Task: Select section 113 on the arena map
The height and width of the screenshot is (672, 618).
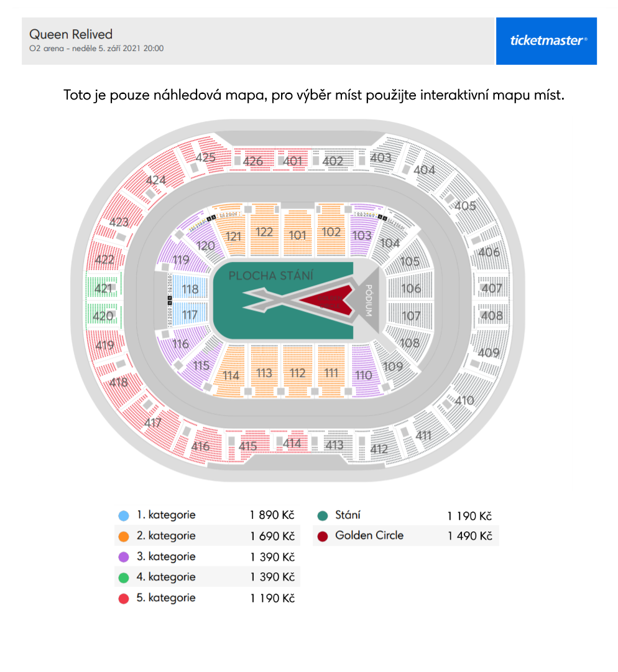Action: (x=264, y=372)
